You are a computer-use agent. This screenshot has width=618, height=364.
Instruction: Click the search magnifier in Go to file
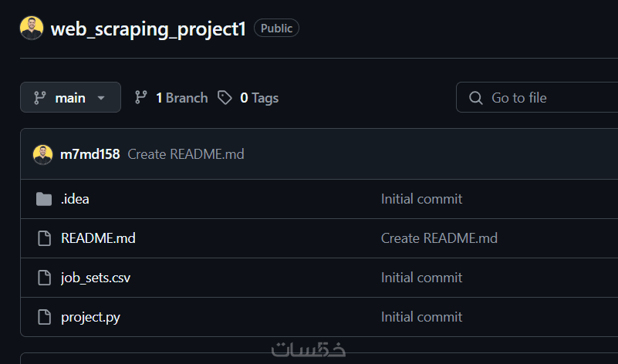[x=475, y=98]
